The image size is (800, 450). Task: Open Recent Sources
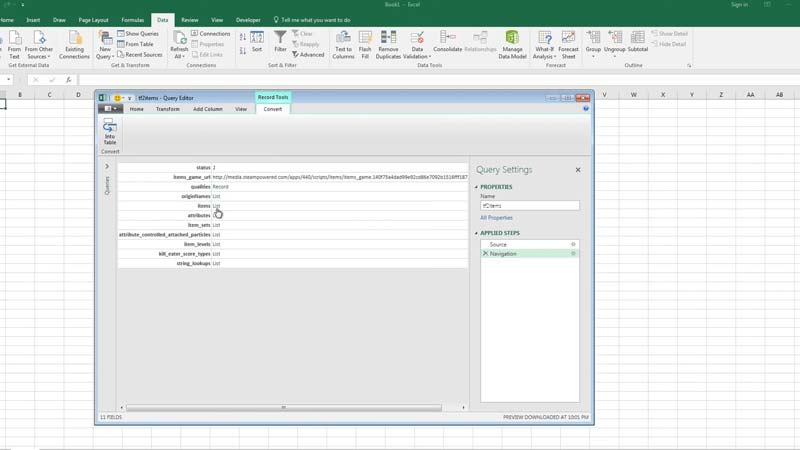pyautogui.click(x=140, y=55)
